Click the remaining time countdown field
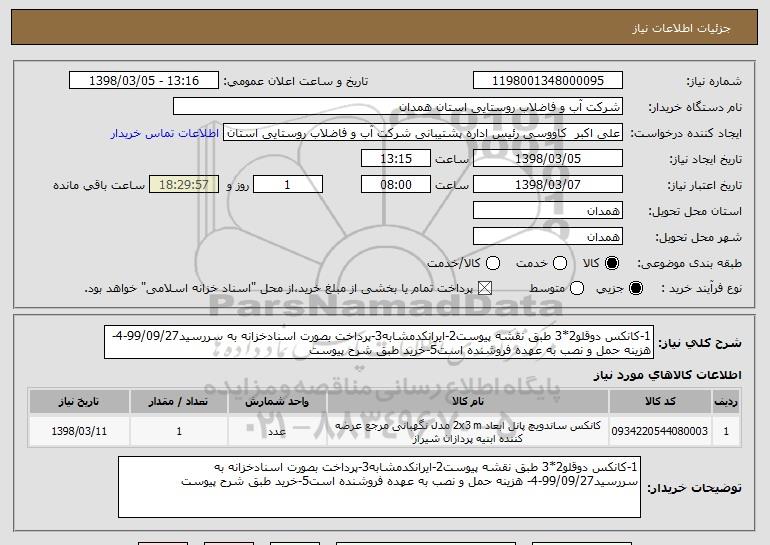The width and height of the screenshot is (770, 545). tap(184, 185)
